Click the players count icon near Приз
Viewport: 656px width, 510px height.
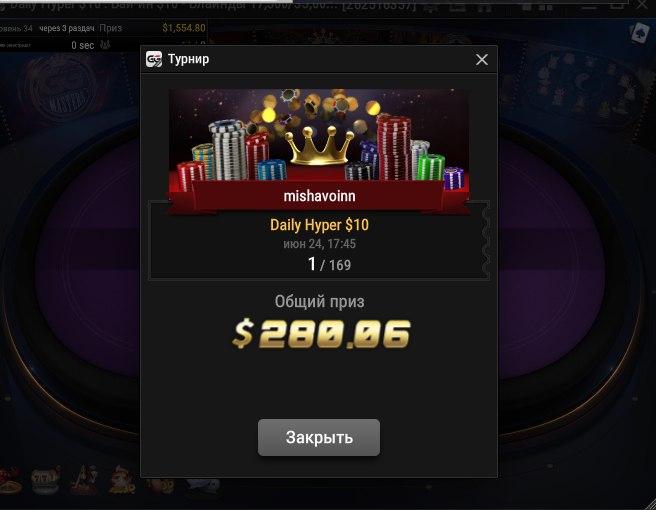[x=105, y=45]
